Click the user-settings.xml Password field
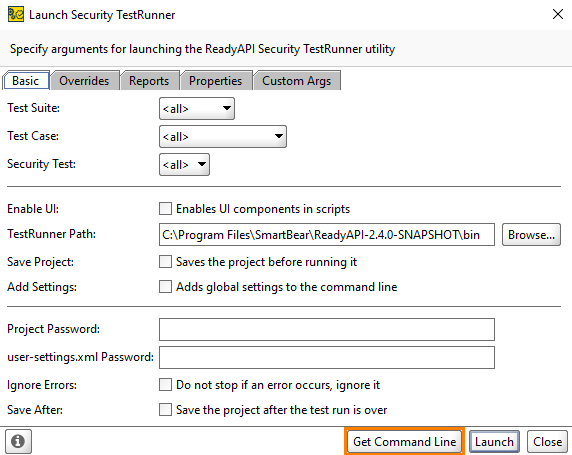The width and height of the screenshot is (572, 455). [x=327, y=358]
